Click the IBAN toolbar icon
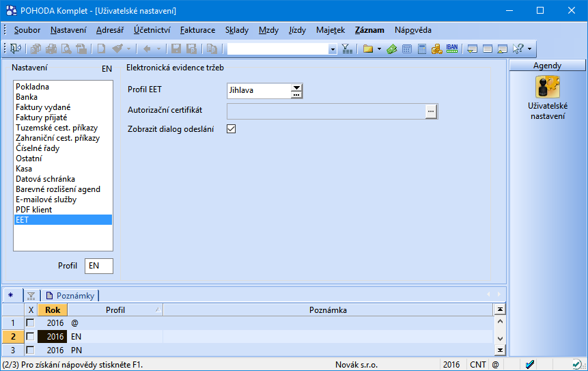 click(x=452, y=49)
